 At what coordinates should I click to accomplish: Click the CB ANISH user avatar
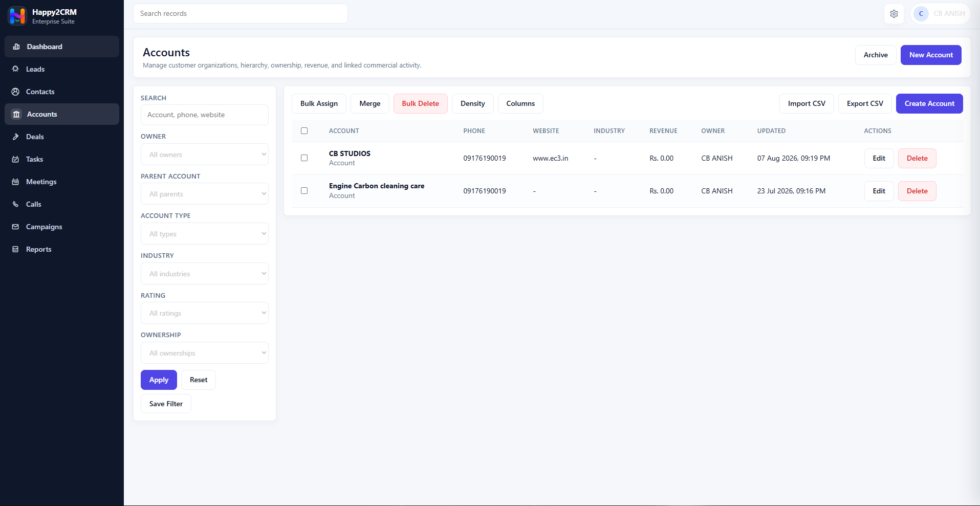[921, 14]
